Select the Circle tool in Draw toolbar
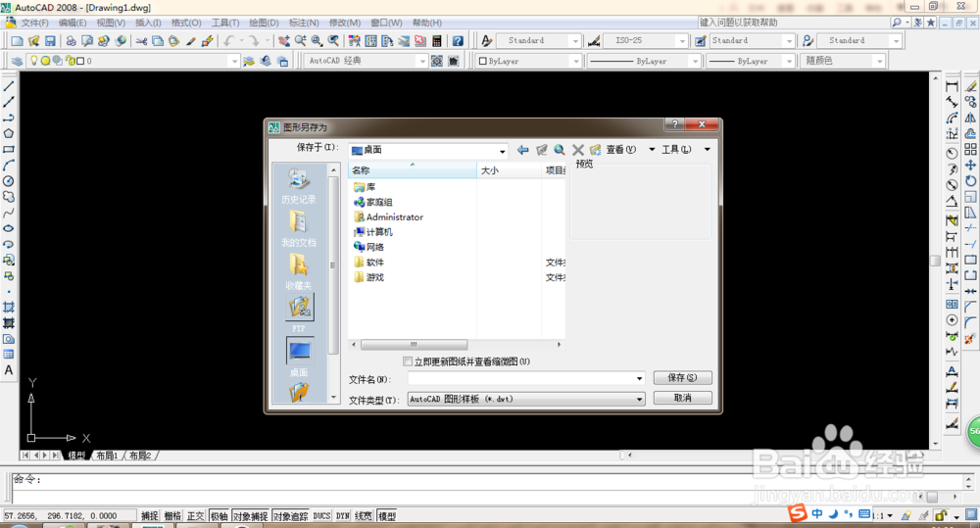This screenshot has width=980, height=528. 9,180
